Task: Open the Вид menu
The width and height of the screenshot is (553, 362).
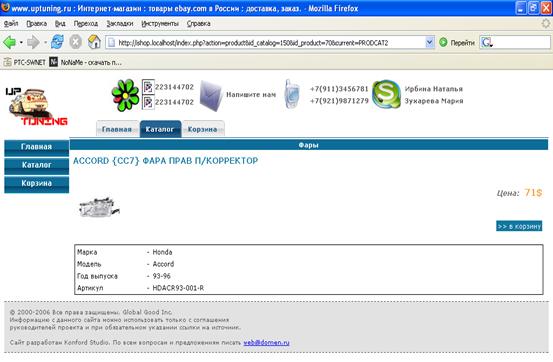Action: (x=60, y=24)
